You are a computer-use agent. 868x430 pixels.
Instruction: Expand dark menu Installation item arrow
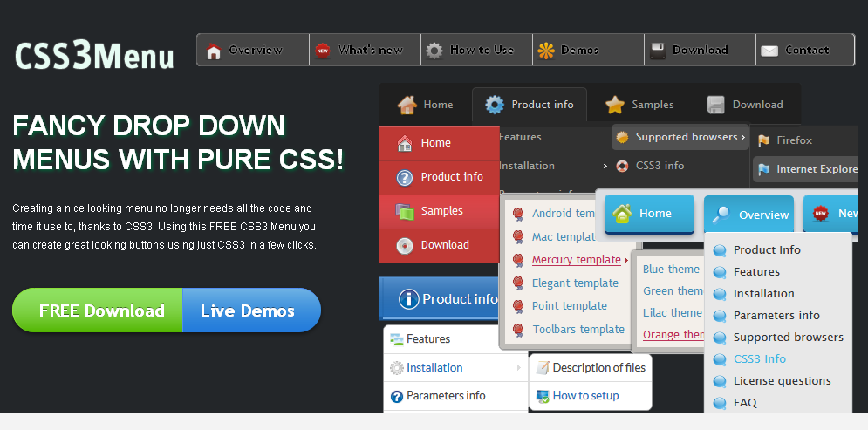(x=605, y=166)
